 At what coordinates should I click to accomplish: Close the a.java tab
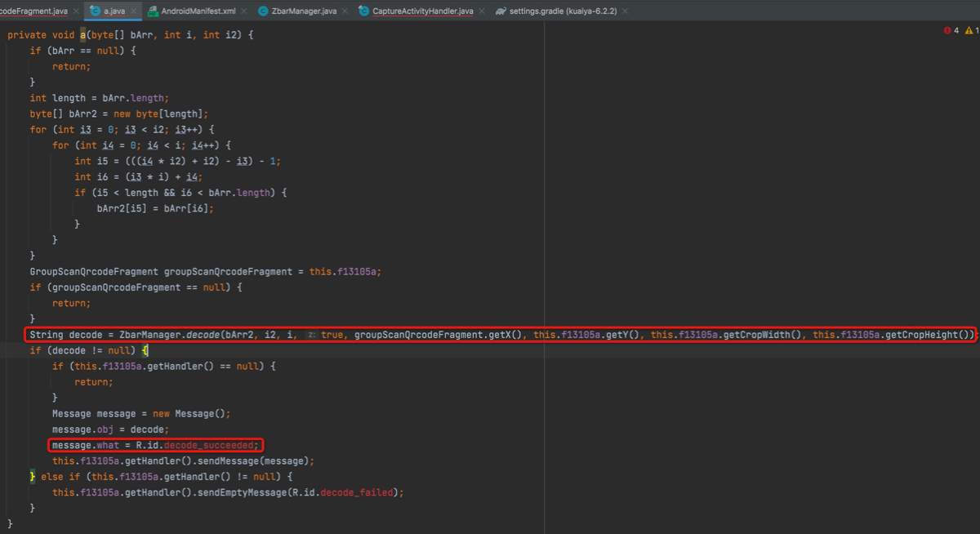[132, 11]
